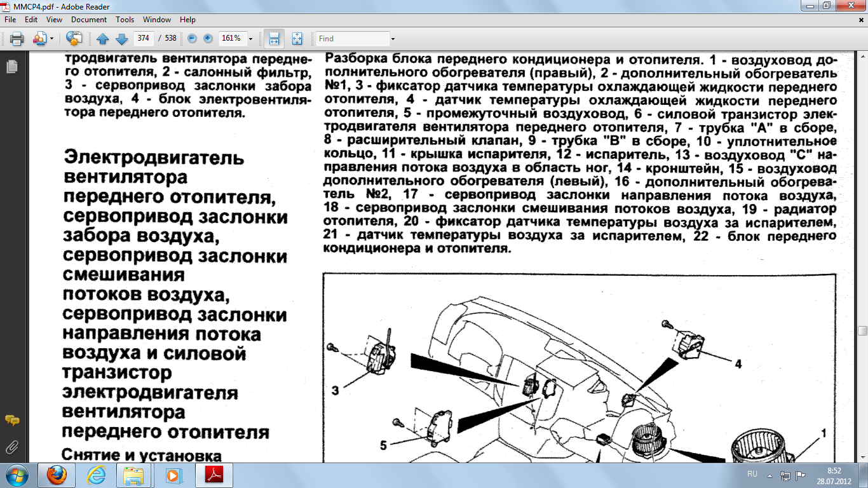The height and width of the screenshot is (488, 868).
Task: Open the Help menu
Action: (x=187, y=20)
